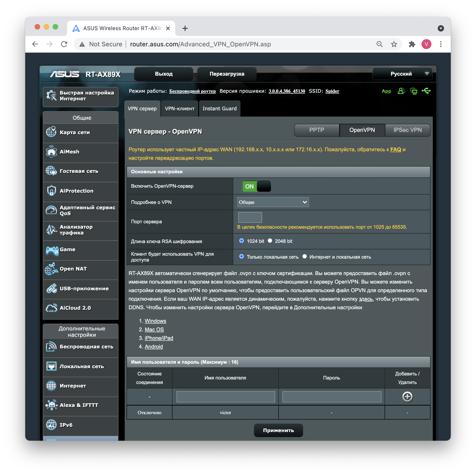Screen dimensions: 476x474
Task: Focus the Имя пользователя input field
Action: point(225,397)
